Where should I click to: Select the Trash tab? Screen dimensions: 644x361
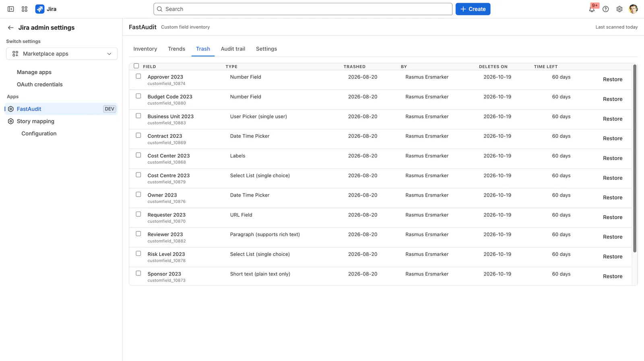[x=203, y=49]
